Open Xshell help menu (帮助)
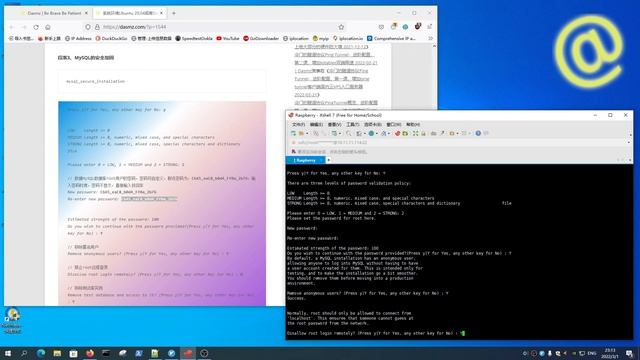The height and width of the screenshot is (360, 640). tap(413, 124)
